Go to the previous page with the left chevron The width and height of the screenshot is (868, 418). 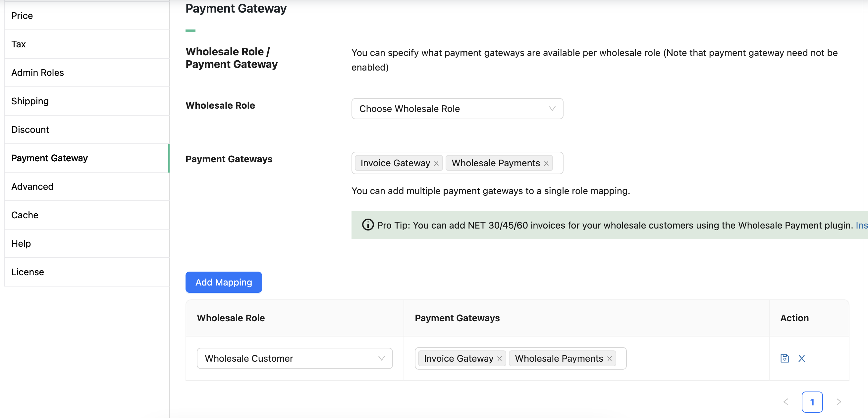[x=786, y=402]
